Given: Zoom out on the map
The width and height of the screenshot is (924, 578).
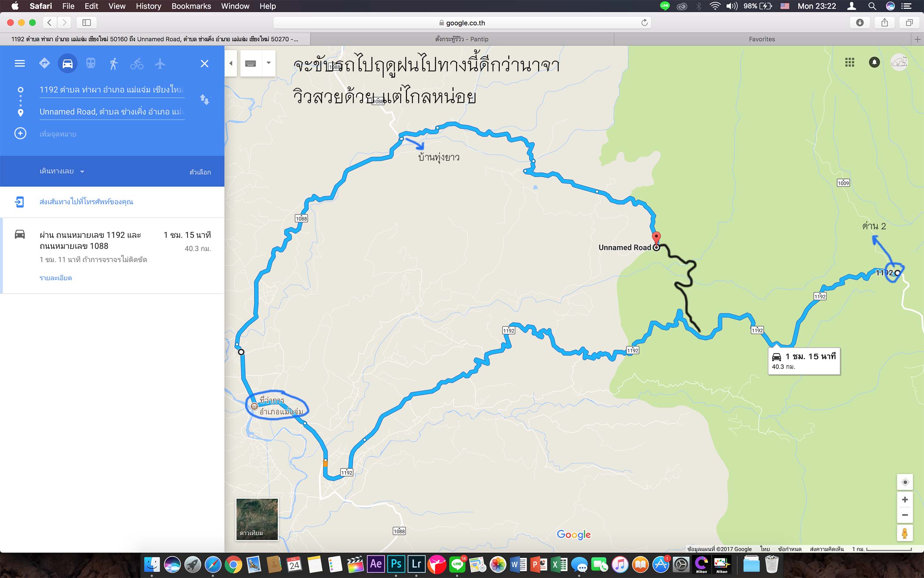Looking at the screenshot, I should [905, 515].
